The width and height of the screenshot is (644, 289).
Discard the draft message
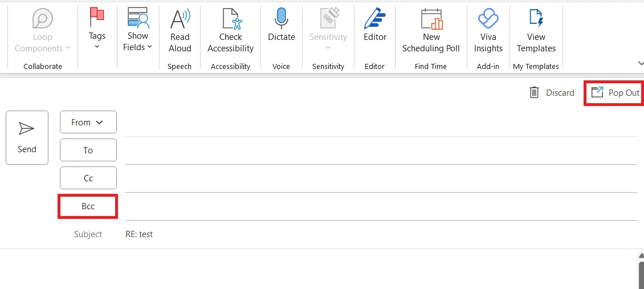point(552,93)
